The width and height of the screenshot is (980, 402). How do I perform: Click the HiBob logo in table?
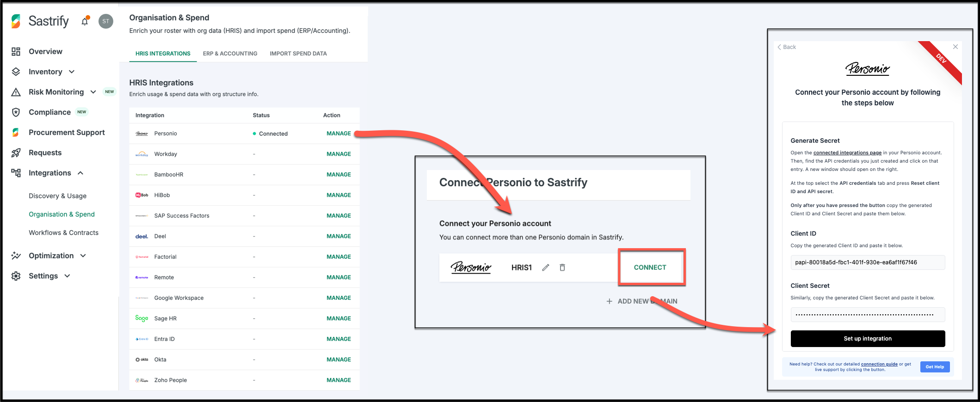click(x=142, y=195)
